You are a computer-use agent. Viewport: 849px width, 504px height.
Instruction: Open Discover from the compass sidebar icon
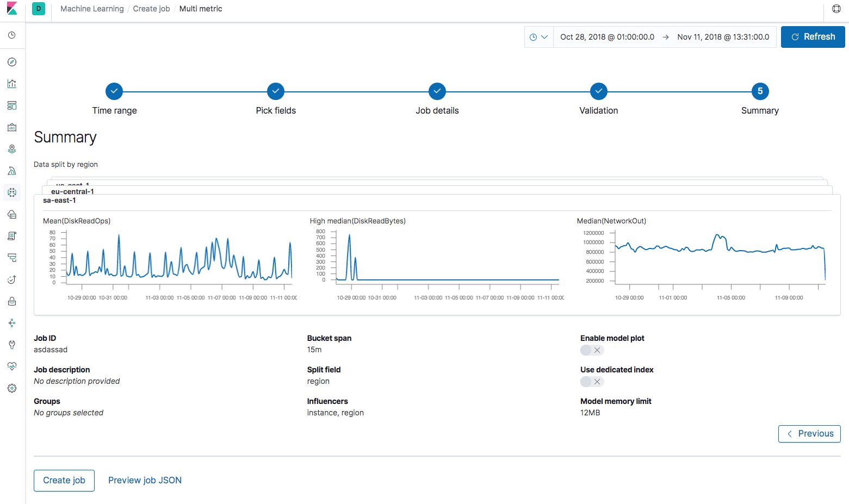pos(12,62)
